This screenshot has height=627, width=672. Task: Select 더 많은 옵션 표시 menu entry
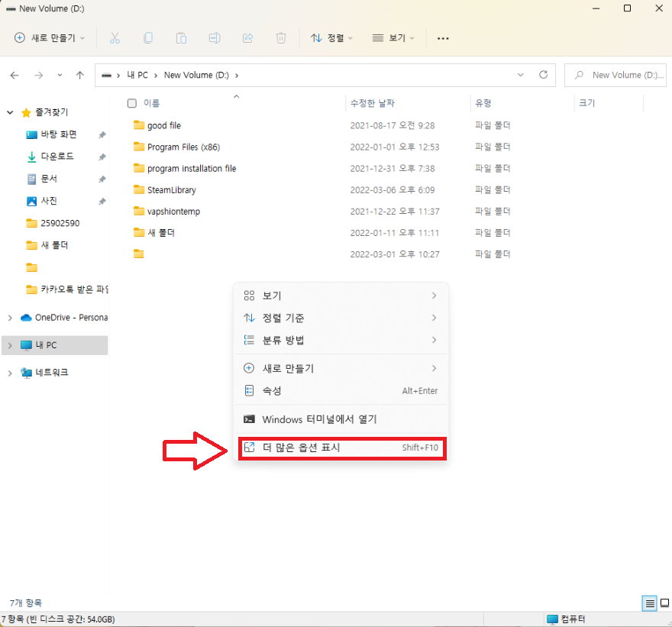click(341, 448)
